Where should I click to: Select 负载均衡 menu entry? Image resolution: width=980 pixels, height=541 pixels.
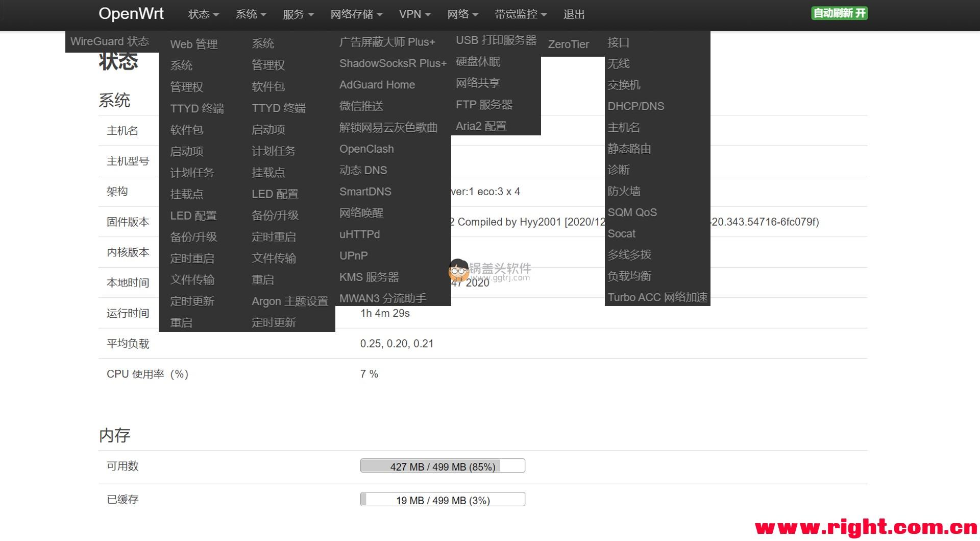[629, 276]
